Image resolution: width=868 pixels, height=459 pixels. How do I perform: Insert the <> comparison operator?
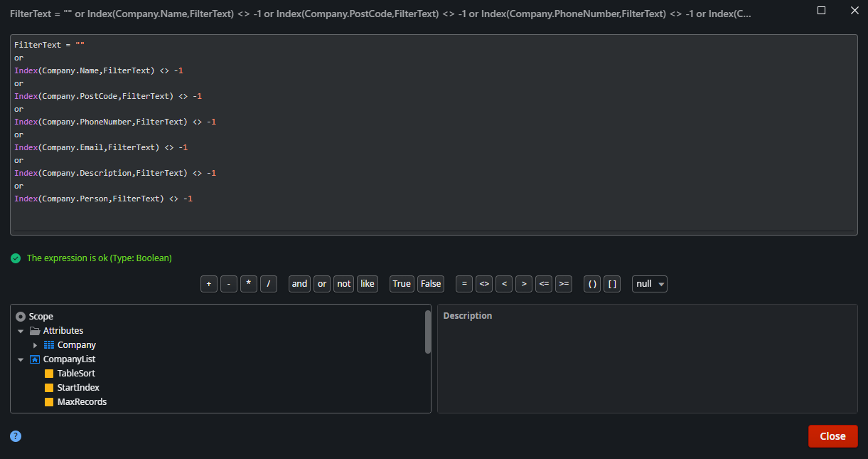pos(484,283)
